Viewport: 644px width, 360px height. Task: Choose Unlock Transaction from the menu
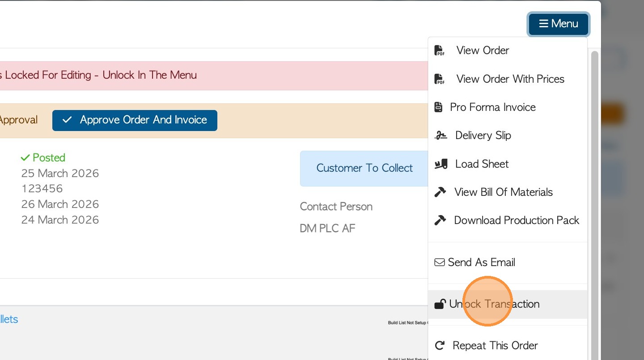[494, 304]
